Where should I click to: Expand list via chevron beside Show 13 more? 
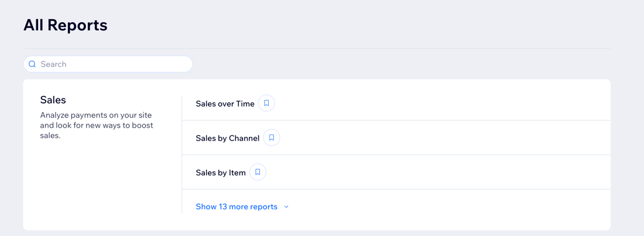[286, 207]
